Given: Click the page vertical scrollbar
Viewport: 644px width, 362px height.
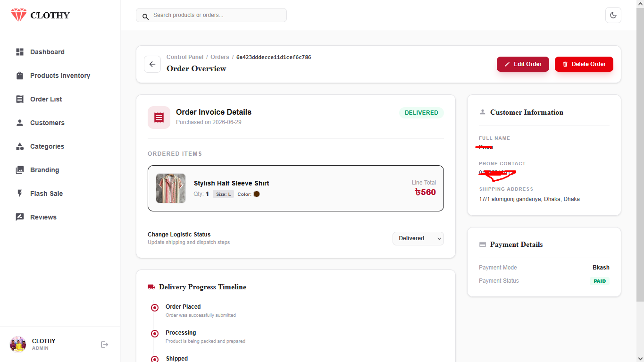Looking at the screenshot, I should pos(640,156).
